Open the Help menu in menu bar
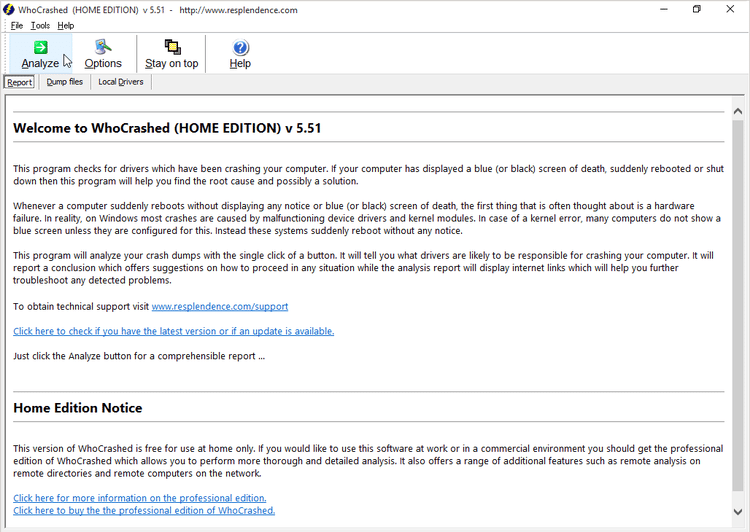This screenshot has height=532, width=750. pos(66,26)
